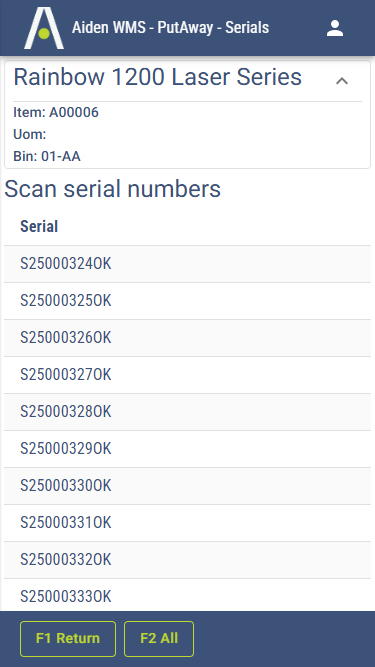Select serial row S25000324OK

tap(188, 264)
